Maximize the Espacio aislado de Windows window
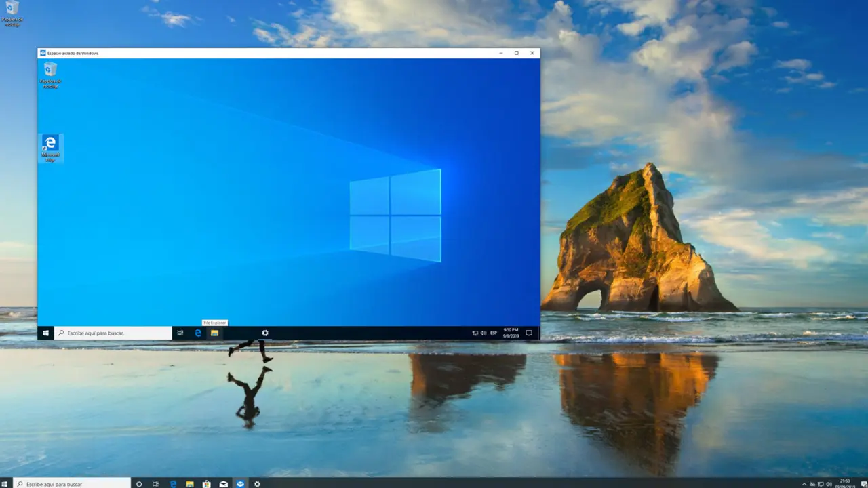868x488 pixels. [516, 53]
